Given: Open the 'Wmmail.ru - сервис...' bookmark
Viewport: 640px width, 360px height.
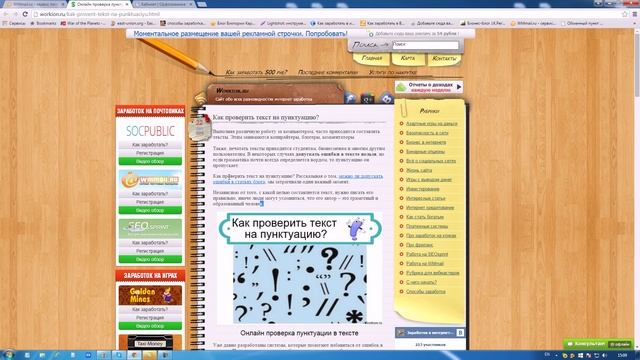Looking at the screenshot, I should (534, 23).
